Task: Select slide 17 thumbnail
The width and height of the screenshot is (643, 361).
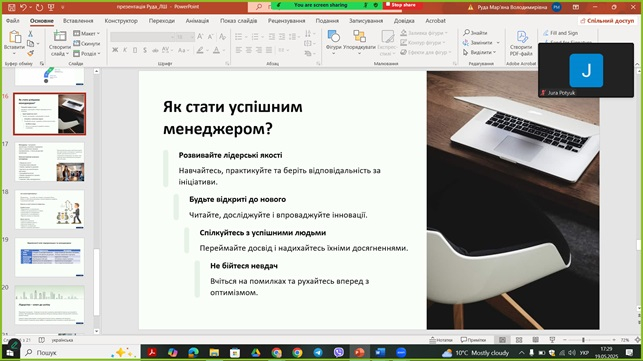Action: (x=50, y=162)
